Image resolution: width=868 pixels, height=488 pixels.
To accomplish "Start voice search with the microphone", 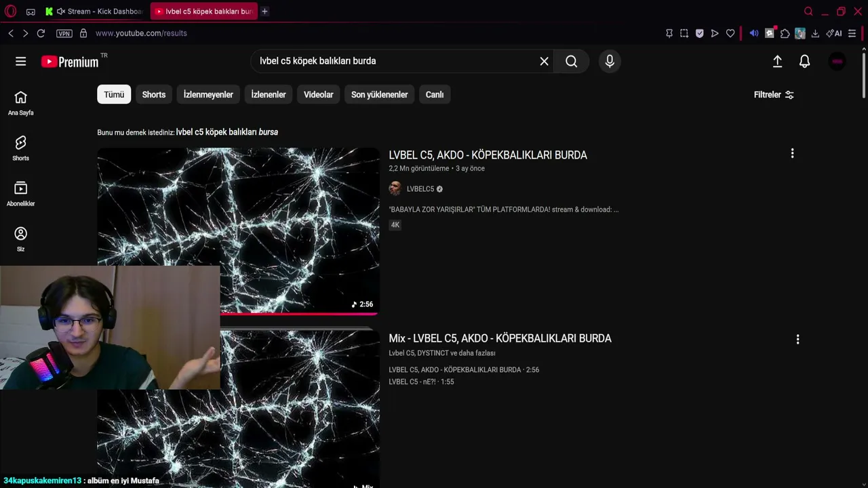I will [x=610, y=61].
